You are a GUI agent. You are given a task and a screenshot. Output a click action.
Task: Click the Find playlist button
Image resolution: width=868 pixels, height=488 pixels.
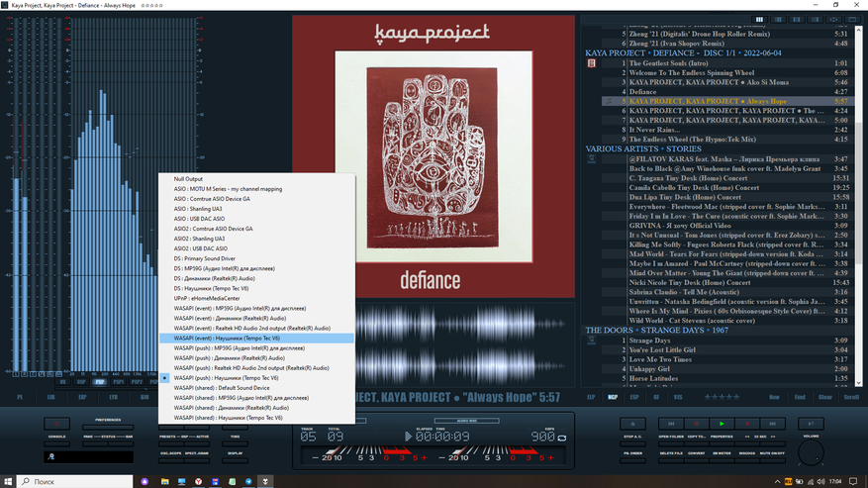point(800,397)
